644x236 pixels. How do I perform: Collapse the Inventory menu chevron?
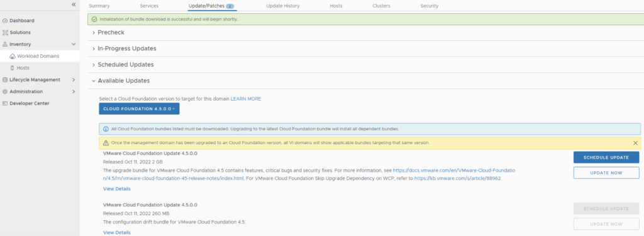click(74, 45)
